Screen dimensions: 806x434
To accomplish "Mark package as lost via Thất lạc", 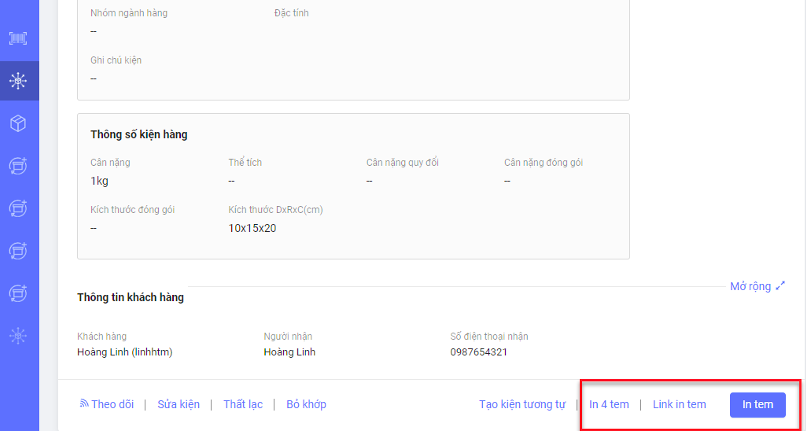I will coord(242,404).
